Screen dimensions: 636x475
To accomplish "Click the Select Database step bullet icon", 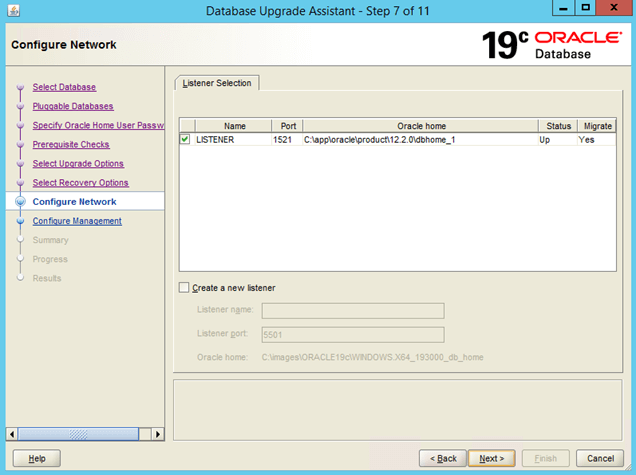I will point(19,87).
